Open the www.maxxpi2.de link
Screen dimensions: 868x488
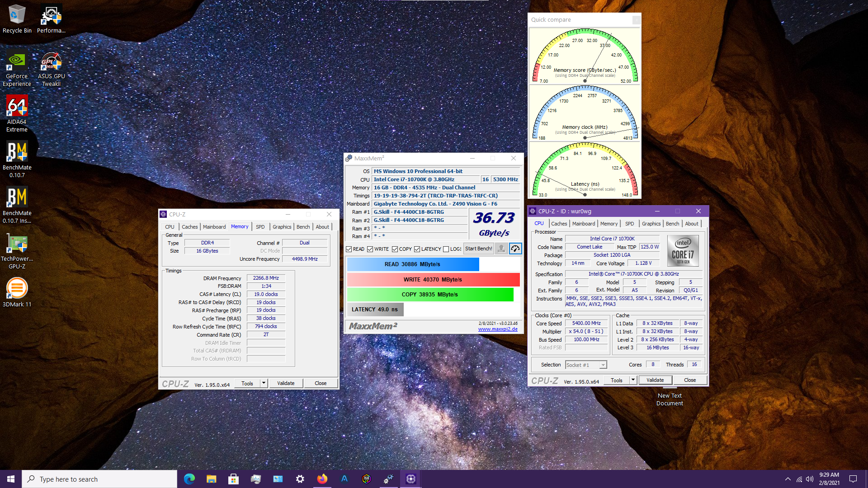click(x=498, y=329)
